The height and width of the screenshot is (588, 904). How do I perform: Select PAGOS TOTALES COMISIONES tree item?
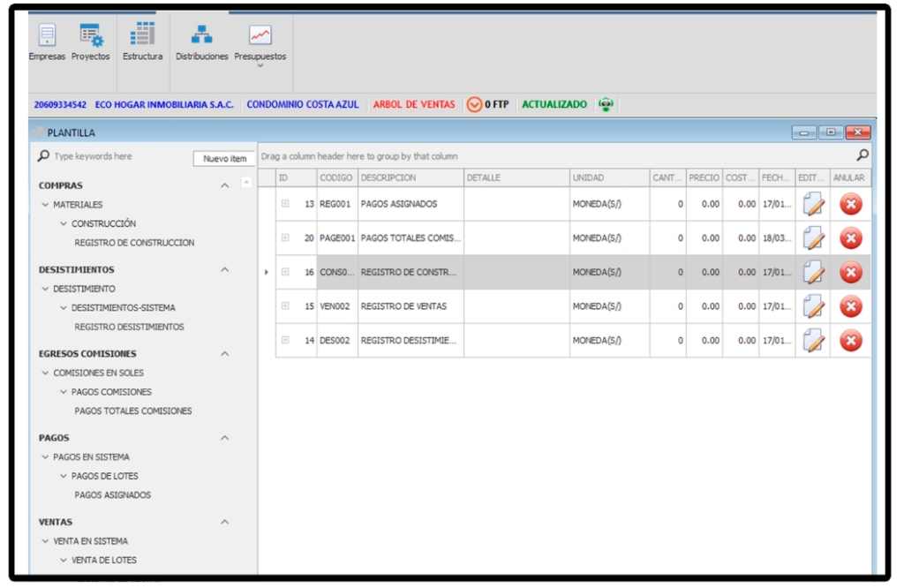(133, 411)
